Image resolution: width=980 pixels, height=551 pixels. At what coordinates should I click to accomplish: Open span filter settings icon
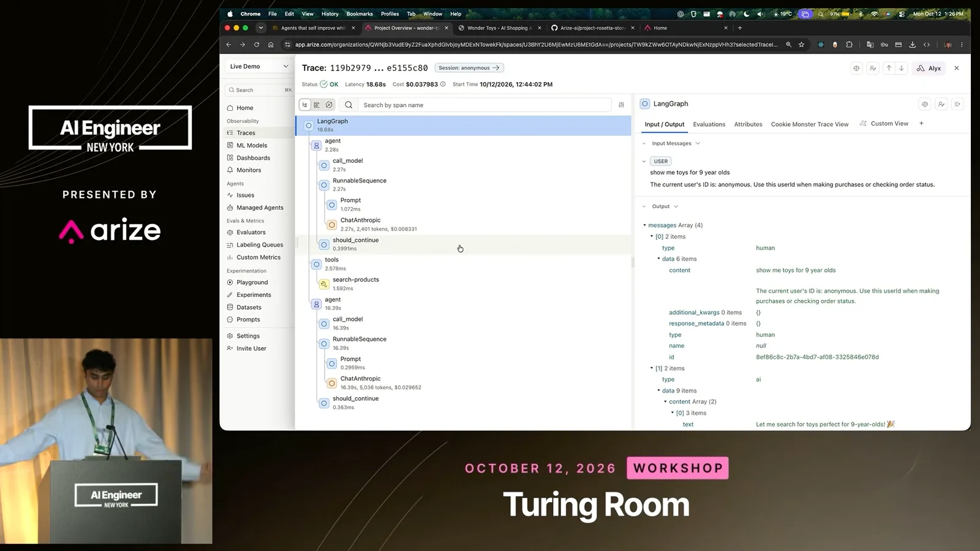pos(621,105)
